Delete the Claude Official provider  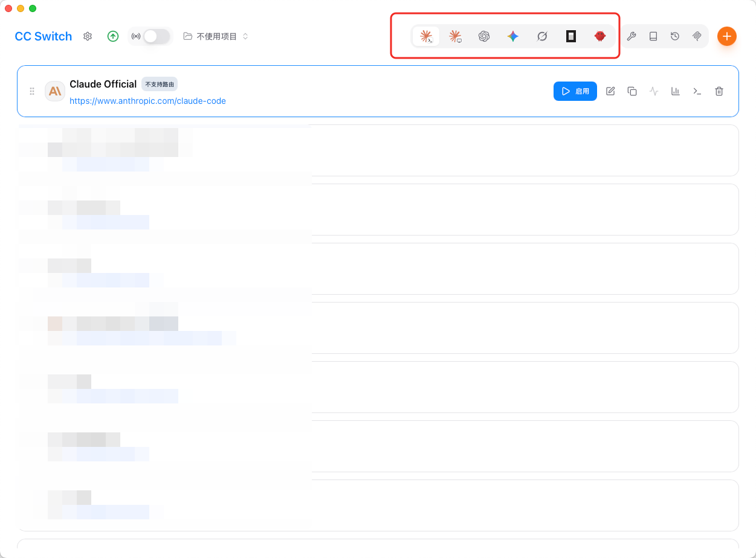click(719, 91)
